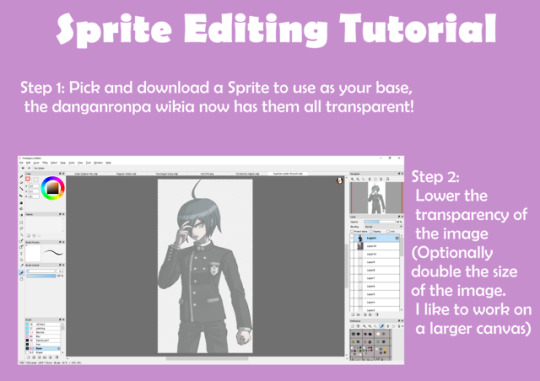Click the Navigator zoom-in magnifier icon

click(352, 179)
